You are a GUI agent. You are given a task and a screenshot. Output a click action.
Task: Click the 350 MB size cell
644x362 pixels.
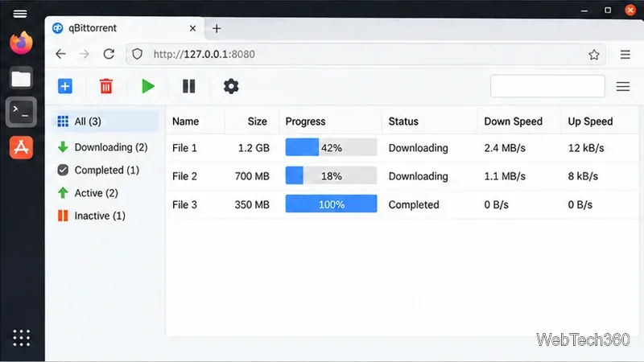252,204
